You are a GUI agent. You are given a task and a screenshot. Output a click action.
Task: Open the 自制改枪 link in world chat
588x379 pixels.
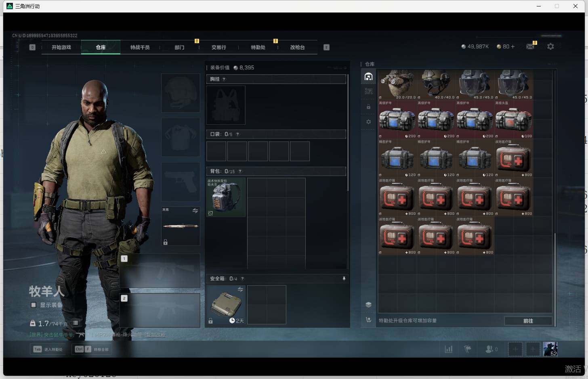[155, 335]
